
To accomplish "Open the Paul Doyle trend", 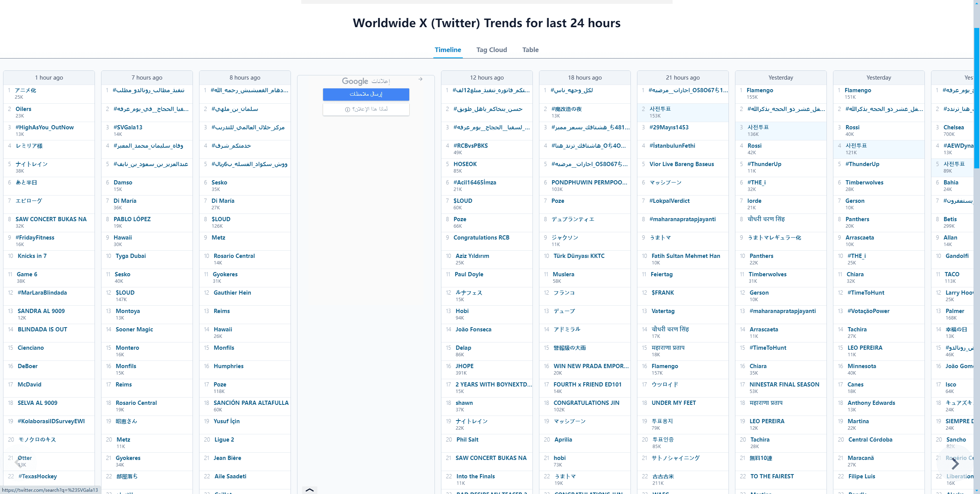I will 469,274.
